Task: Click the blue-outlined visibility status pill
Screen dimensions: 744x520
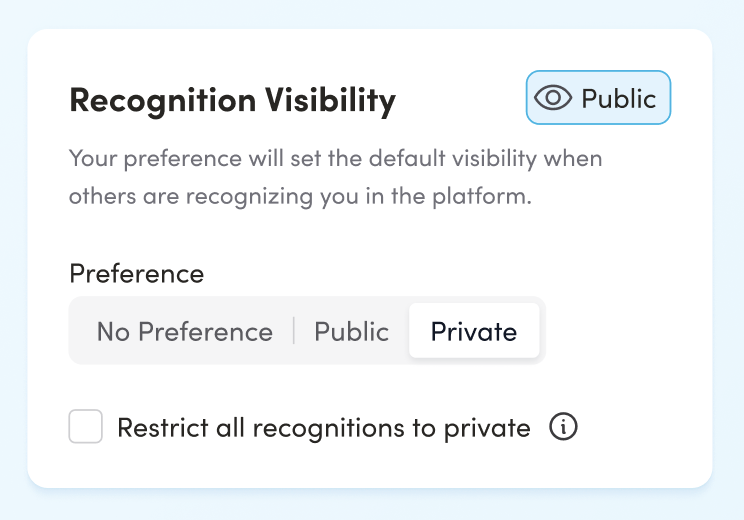Action: (598, 98)
